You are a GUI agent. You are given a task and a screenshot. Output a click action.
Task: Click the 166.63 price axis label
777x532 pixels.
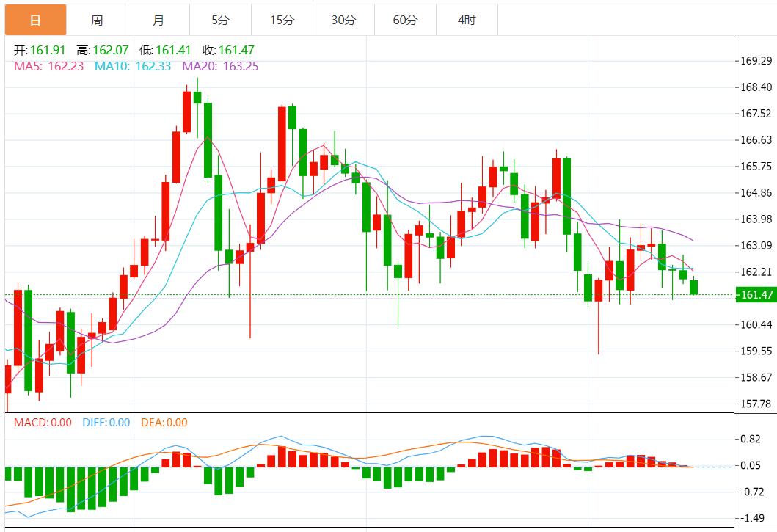(x=756, y=140)
